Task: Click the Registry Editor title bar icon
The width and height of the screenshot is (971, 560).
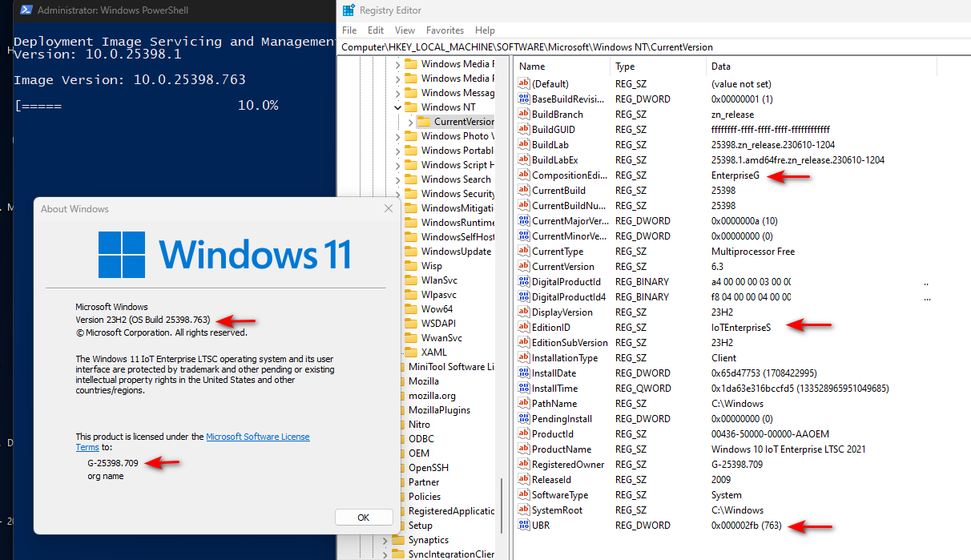Action: [349, 10]
